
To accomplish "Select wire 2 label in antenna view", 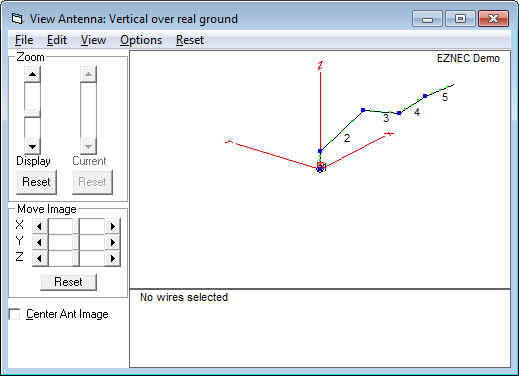I will point(347,138).
